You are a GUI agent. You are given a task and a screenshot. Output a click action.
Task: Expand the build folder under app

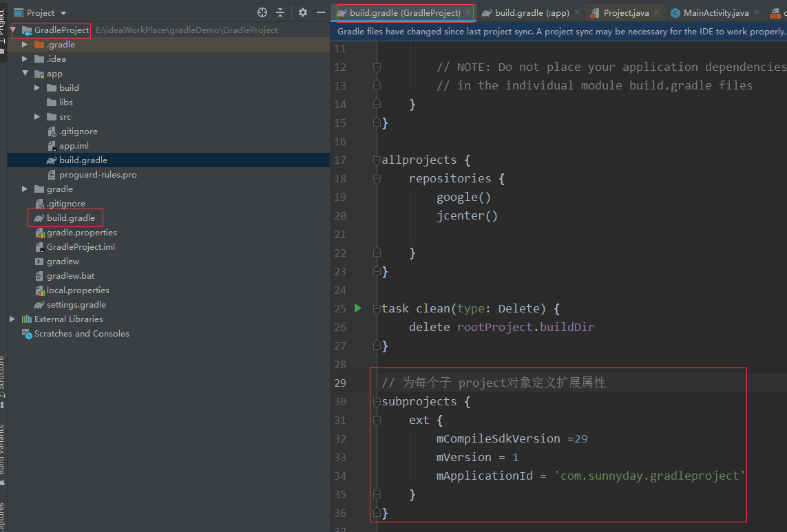click(37, 88)
